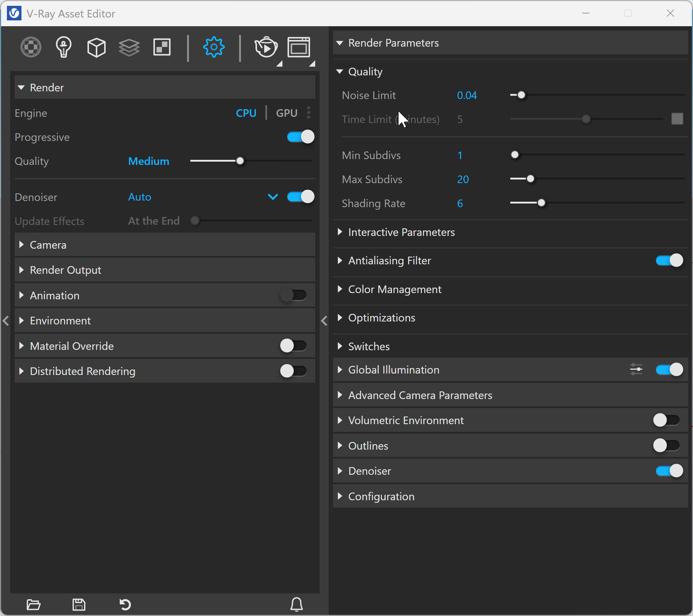The image size is (693, 616).
Task: Open the Lights tab bulb icon
Action: tap(64, 47)
